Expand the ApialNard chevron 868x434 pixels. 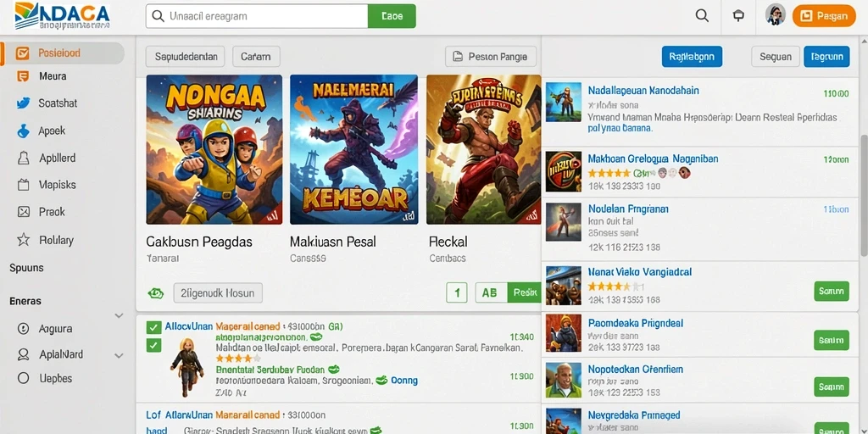(x=119, y=355)
